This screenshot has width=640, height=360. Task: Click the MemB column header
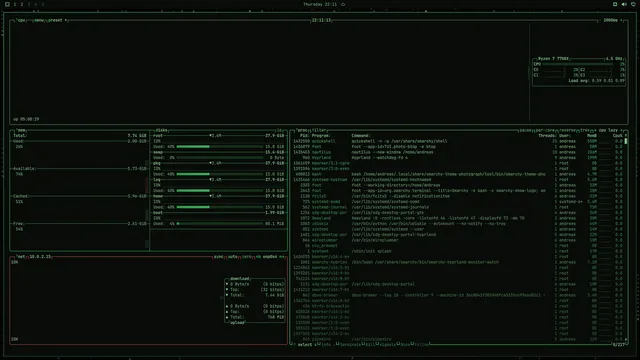click(592, 136)
